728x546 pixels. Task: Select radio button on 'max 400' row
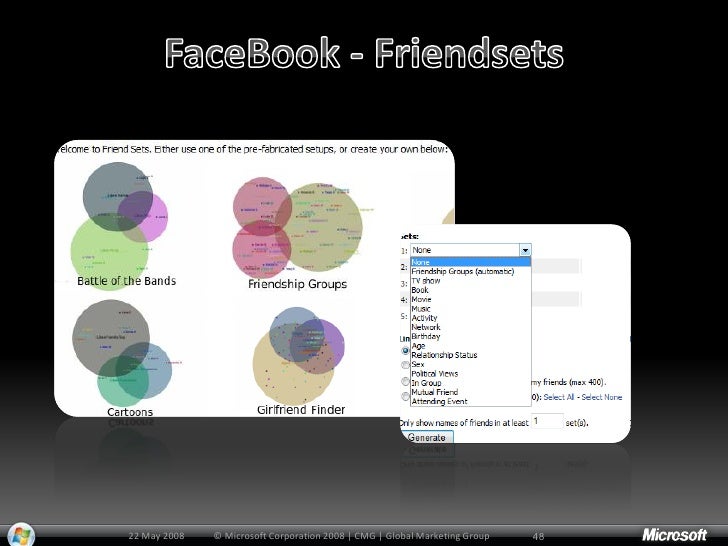click(x=405, y=382)
